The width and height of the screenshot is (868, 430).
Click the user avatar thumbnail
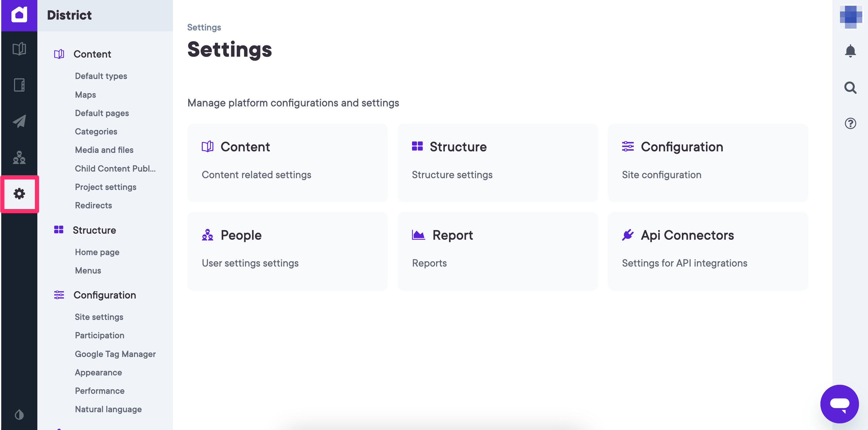pyautogui.click(x=851, y=17)
